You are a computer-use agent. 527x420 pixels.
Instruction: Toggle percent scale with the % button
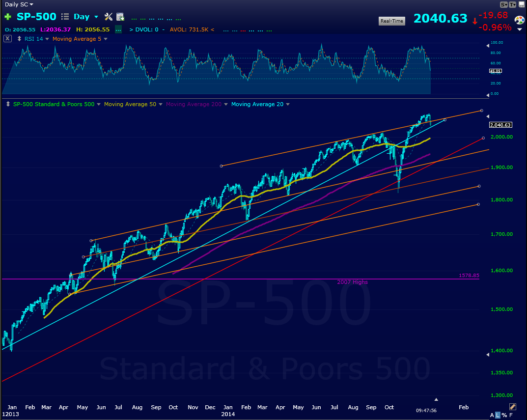(x=504, y=415)
